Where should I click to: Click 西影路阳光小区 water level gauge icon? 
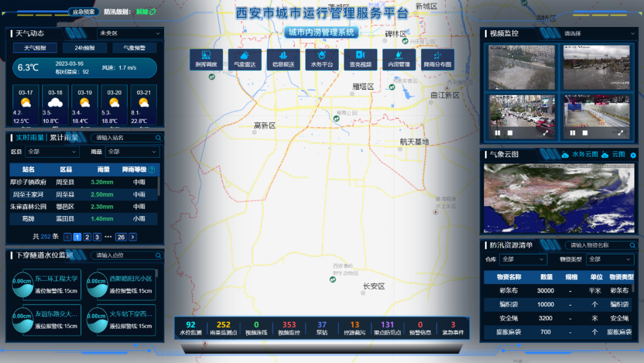click(x=97, y=284)
